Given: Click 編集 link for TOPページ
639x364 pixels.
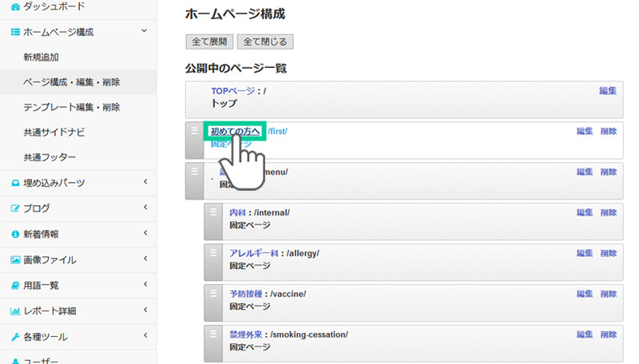Looking at the screenshot, I should pos(607,91).
